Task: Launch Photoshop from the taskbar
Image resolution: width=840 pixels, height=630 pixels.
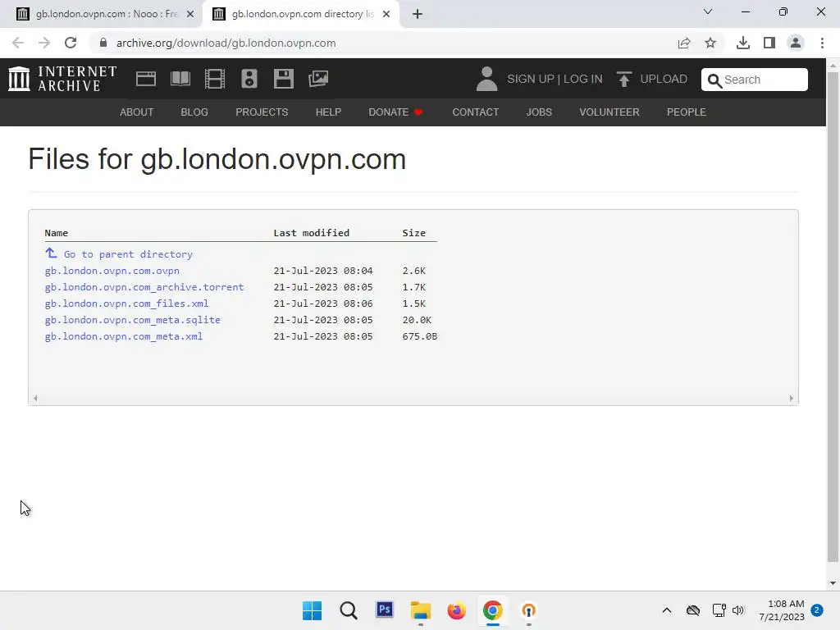Action: pyautogui.click(x=385, y=609)
